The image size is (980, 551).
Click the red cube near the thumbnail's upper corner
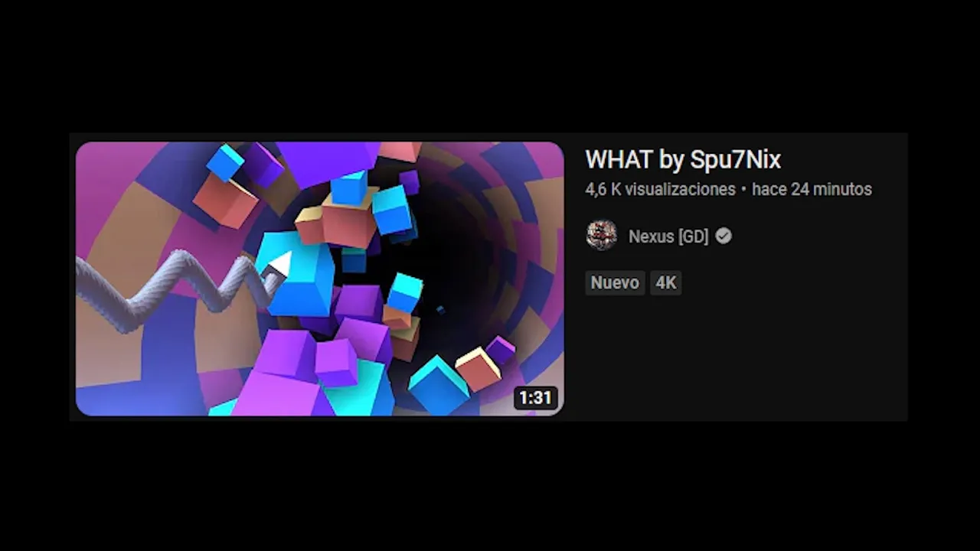point(225,201)
